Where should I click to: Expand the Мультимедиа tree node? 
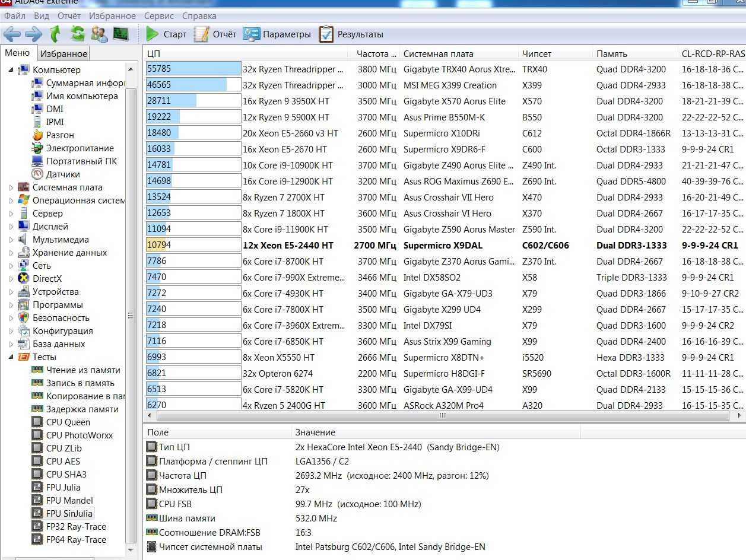[11, 240]
